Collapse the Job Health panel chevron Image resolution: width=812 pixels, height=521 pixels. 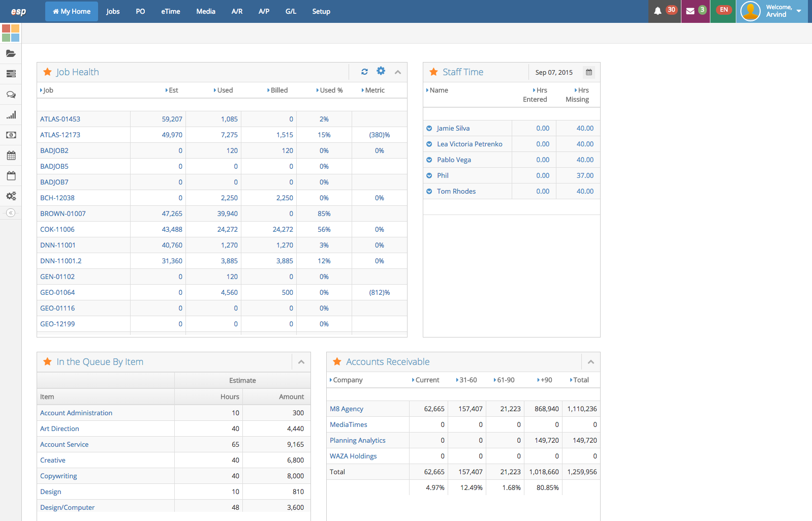pyautogui.click(x=398, y=72)
